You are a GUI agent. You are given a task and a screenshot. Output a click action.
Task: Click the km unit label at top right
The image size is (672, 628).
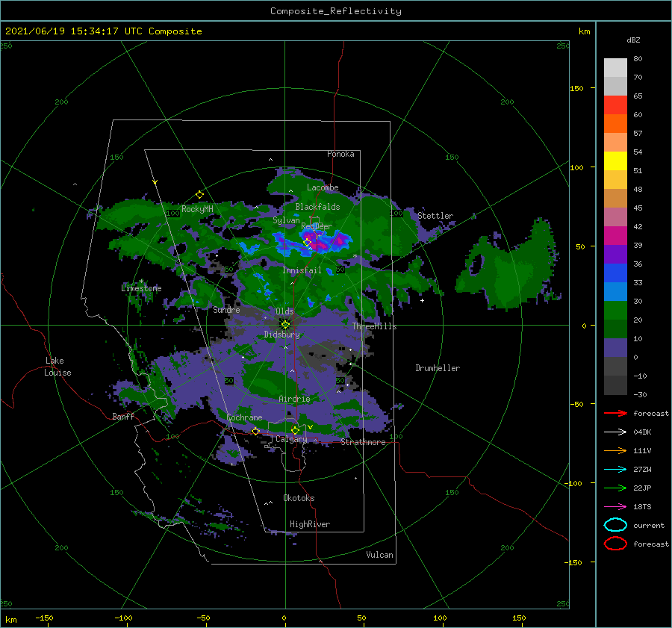tap(584, 31)
